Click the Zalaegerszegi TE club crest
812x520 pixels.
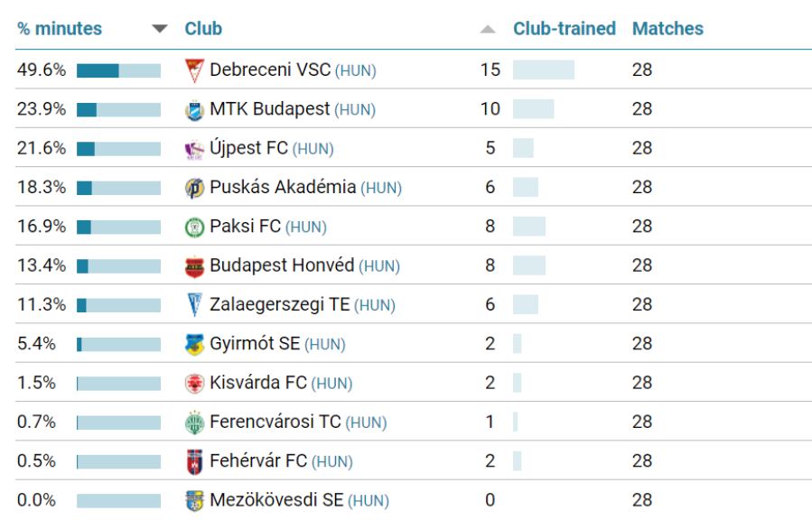[x=194, y=305]
